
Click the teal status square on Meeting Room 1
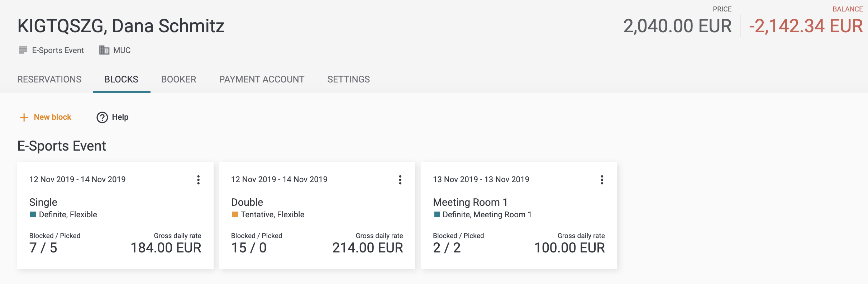[x=437, y=214]
